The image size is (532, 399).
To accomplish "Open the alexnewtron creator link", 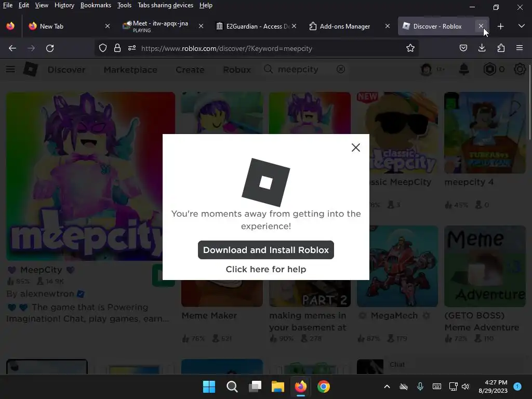I will (46, 294).
